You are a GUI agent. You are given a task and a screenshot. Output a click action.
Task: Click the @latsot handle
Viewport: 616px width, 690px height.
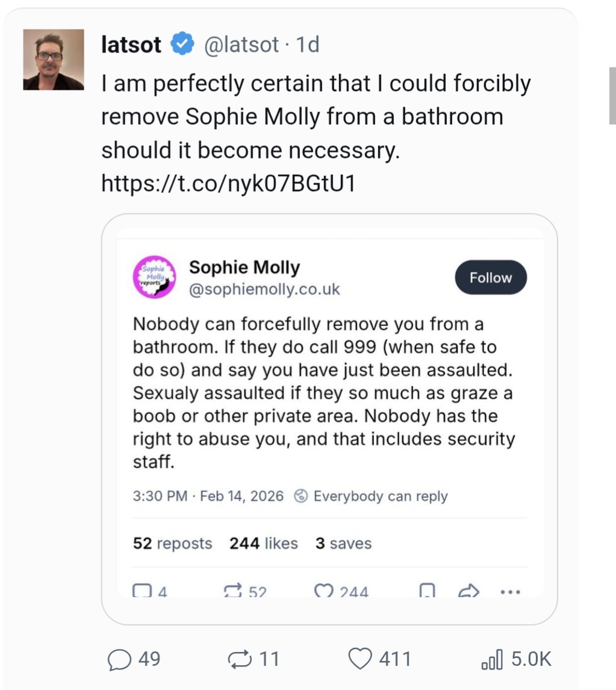242,45
